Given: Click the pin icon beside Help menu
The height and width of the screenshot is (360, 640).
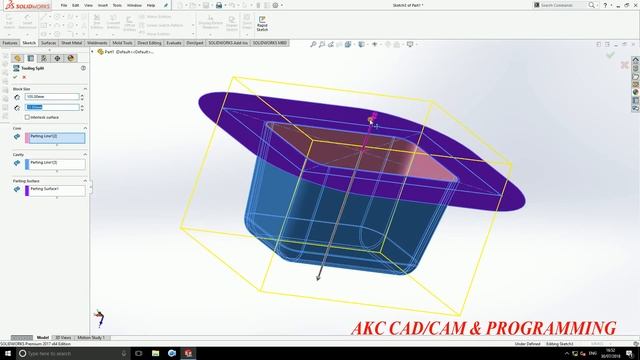Looking at the screenshot, I should [166, 5].
